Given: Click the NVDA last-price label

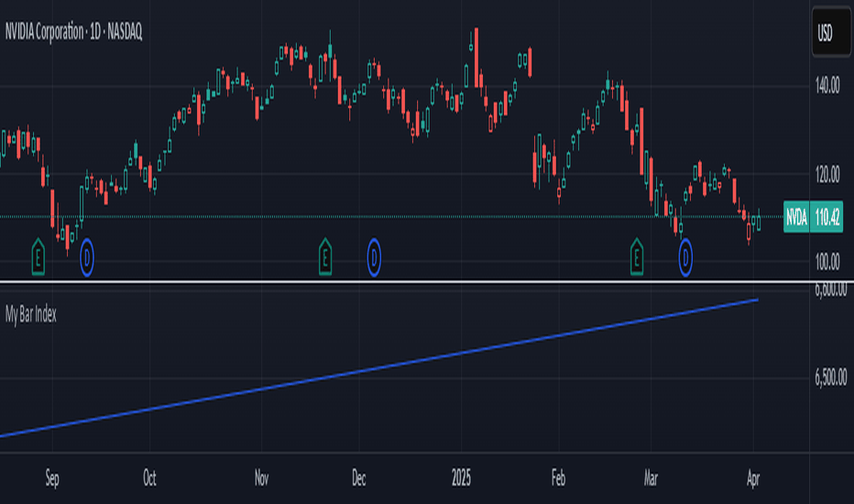Looking at the screenshot, I should [796, 217].
